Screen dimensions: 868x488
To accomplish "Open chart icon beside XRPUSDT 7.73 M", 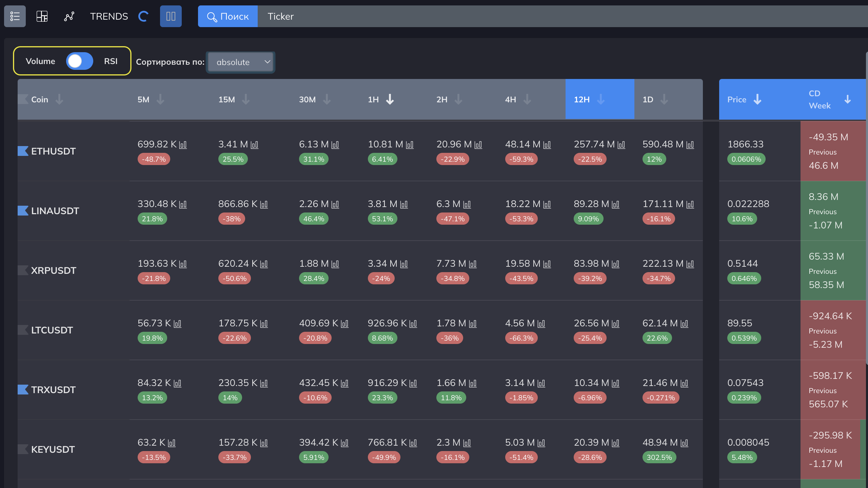I will point(473,264).
